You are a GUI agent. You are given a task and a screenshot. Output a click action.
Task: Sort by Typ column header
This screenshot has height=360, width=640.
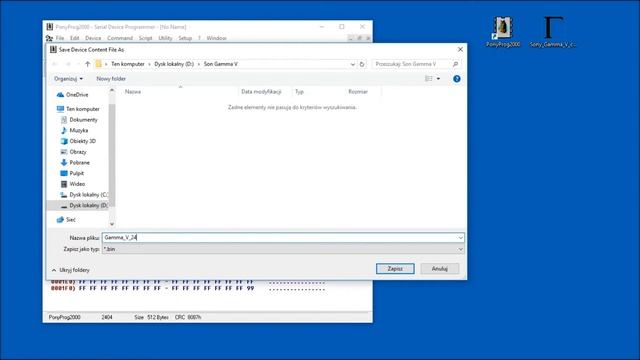coord(299,92)
